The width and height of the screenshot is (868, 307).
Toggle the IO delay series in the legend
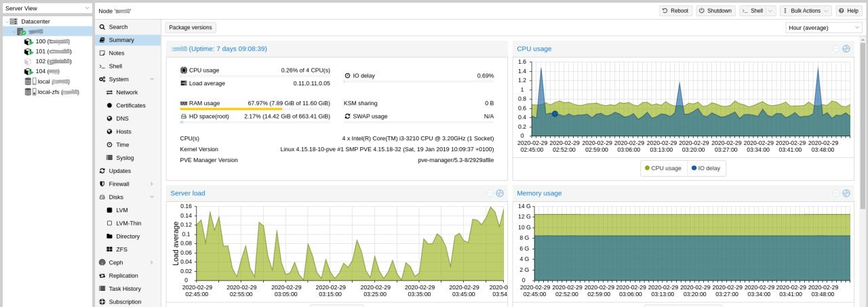[706, 168]
